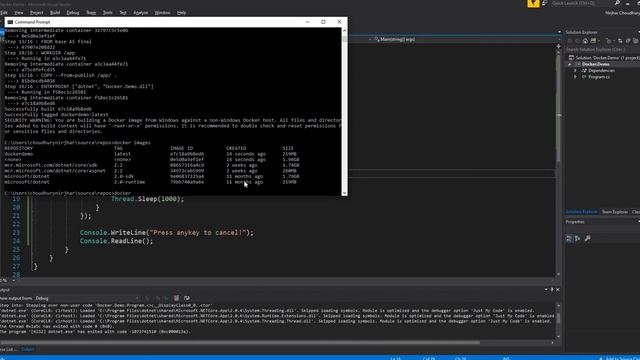Focus the Search Solution Explorer field
Viewport: 640px width, 360px height.
tap(602, 49)
